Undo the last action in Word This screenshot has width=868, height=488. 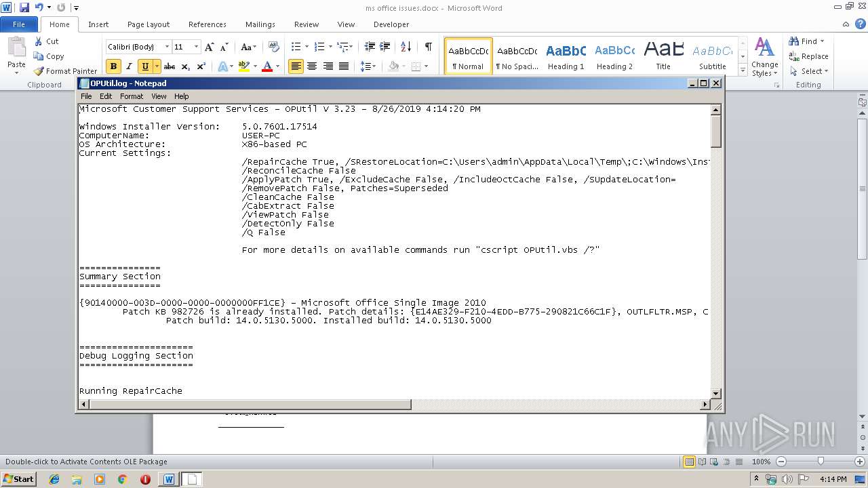39,7
